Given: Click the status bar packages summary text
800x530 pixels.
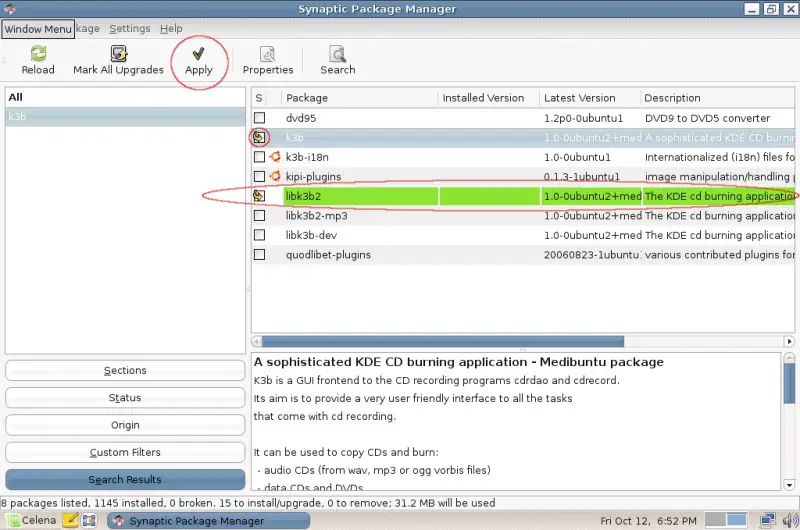Looking at the screenshot, I should pyautogui.click(x=248, y=503).
